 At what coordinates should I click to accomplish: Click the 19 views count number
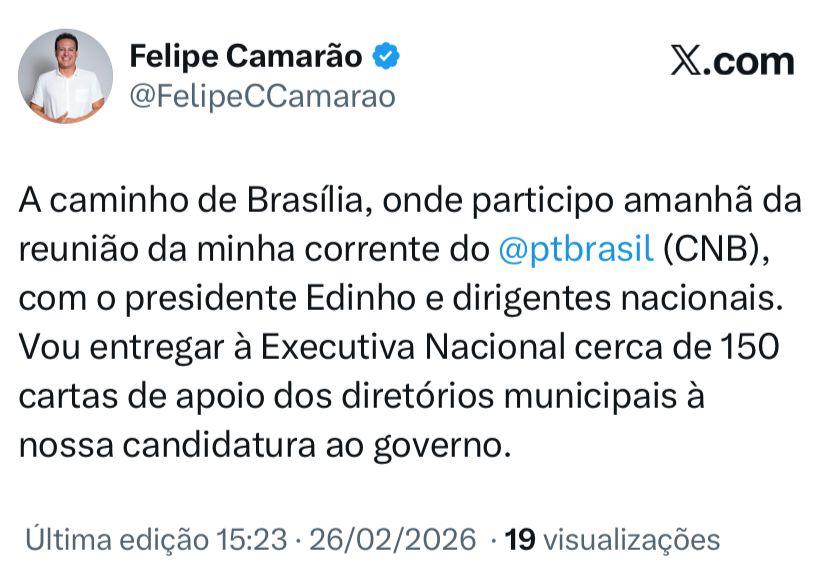coord(520,540)
